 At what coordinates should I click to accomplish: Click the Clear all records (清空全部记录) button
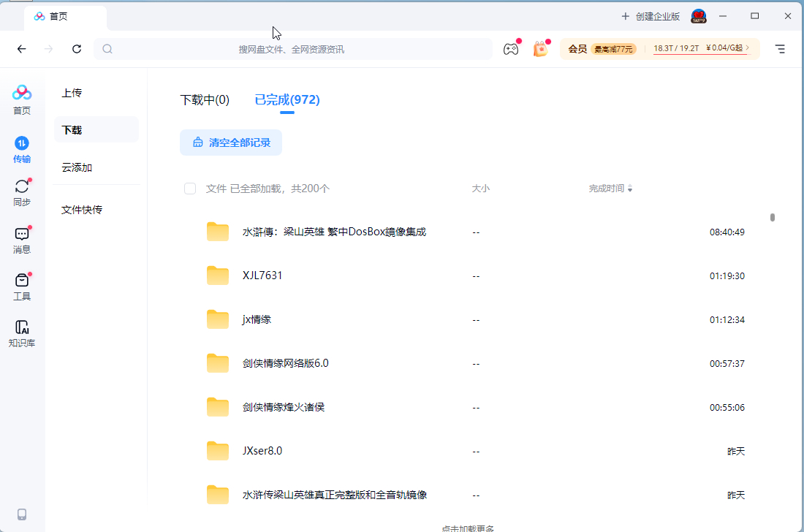(x=231, y=142)
